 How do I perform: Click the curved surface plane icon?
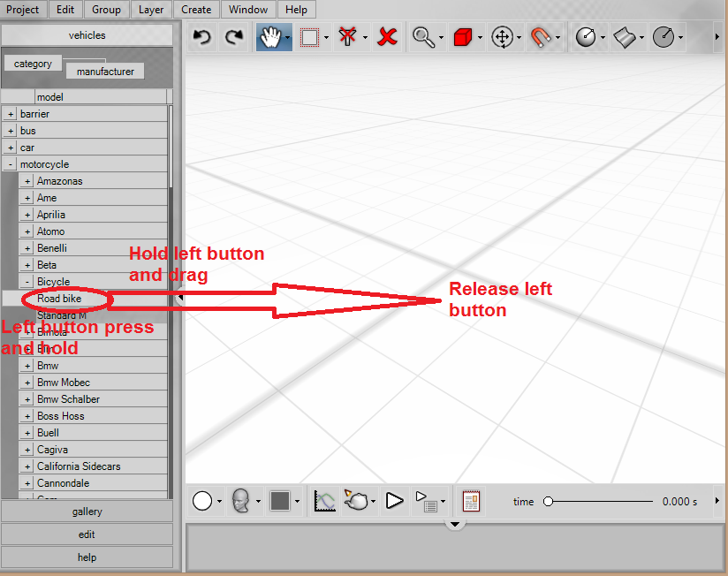625,37
